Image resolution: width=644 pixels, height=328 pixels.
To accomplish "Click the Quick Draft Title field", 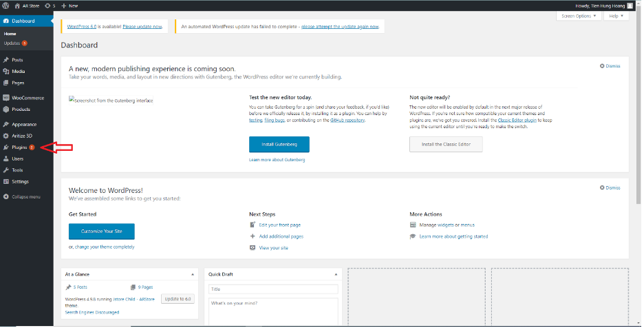I will point(274,289).
